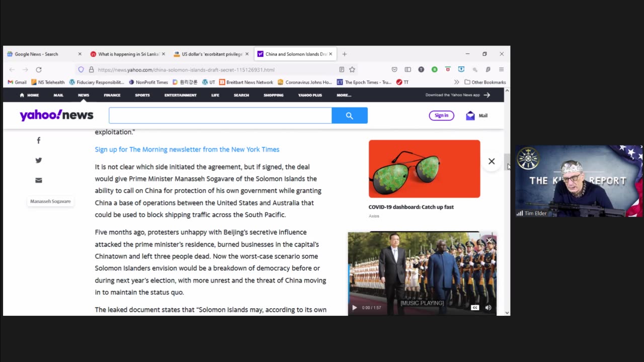
Task: Open FINANCE in Yahoo navigation bar
Action: (112, 95)
